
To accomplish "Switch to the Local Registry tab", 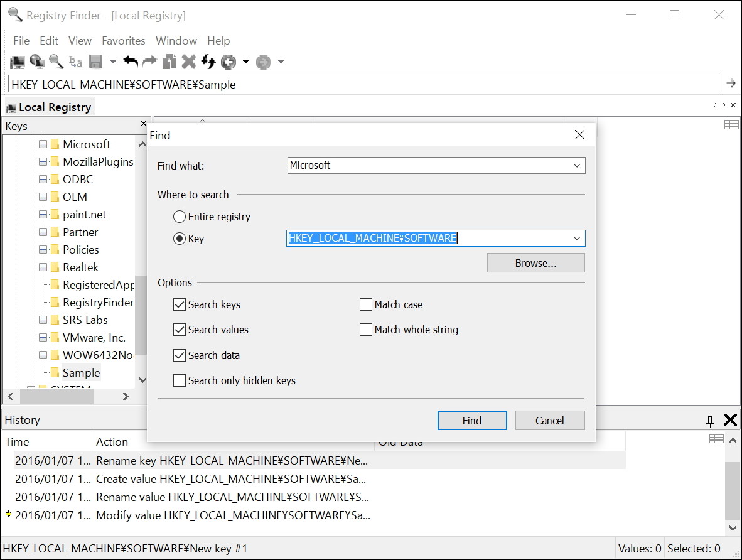I will [49, 107].
